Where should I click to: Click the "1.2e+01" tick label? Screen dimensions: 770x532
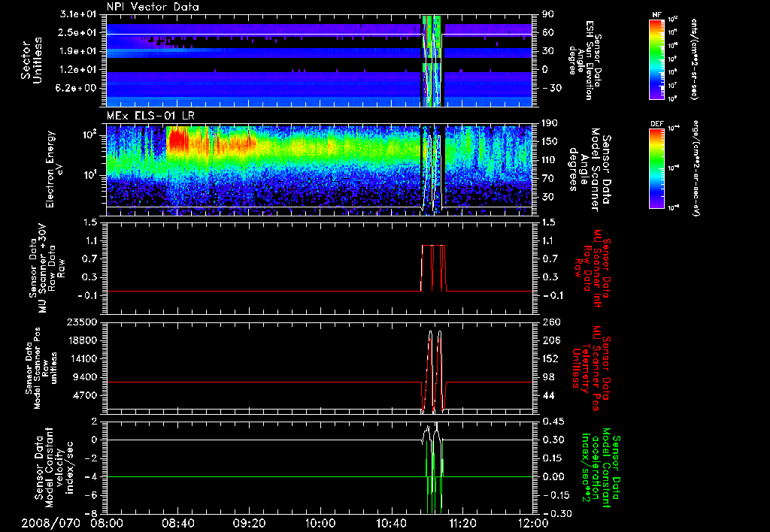coord(80,69)
